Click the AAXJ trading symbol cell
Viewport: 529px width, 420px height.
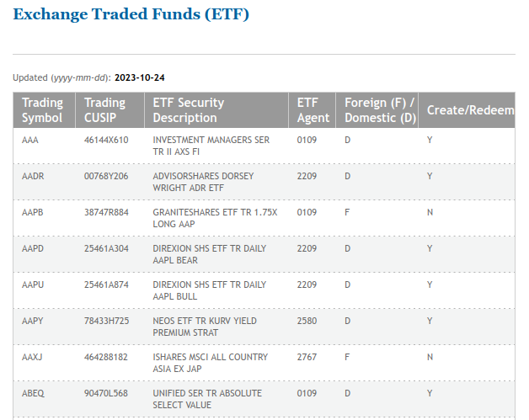32,357
